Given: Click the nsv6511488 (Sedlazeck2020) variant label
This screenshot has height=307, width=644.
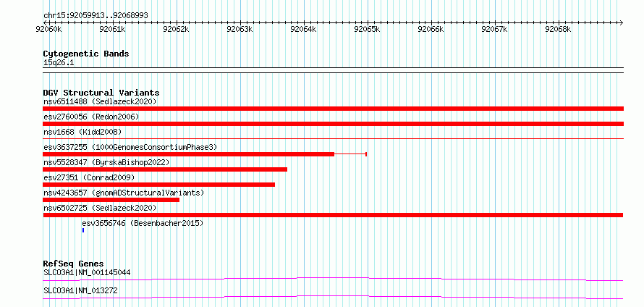Looking at the screenshot, I should pos(100,101).
